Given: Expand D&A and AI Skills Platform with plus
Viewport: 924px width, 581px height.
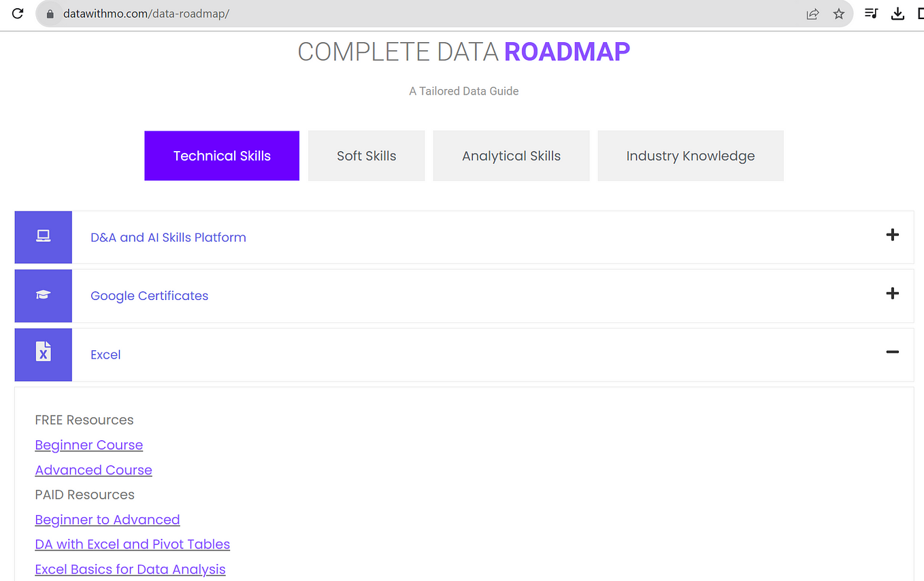Looking at the screenshot, I should coord(893,235).
